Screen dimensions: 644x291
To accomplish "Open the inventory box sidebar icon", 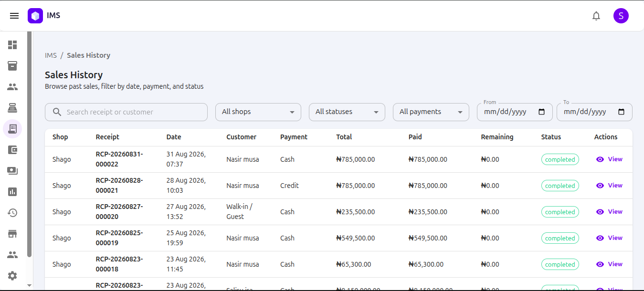I will 12,66.
